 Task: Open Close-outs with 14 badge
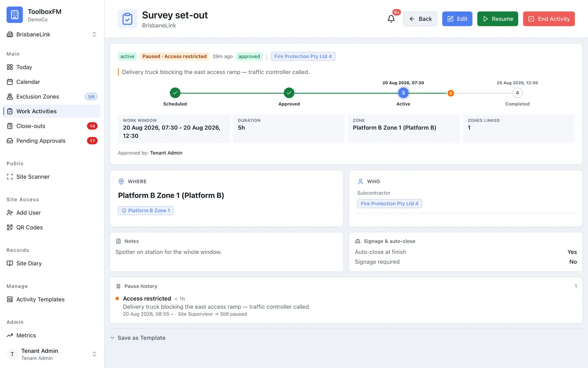coord(52,126)
